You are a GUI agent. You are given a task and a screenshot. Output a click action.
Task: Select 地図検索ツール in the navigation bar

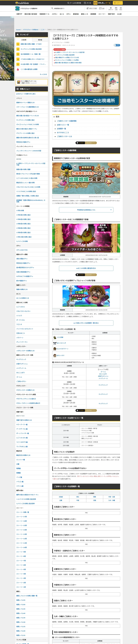coord(44,14)
